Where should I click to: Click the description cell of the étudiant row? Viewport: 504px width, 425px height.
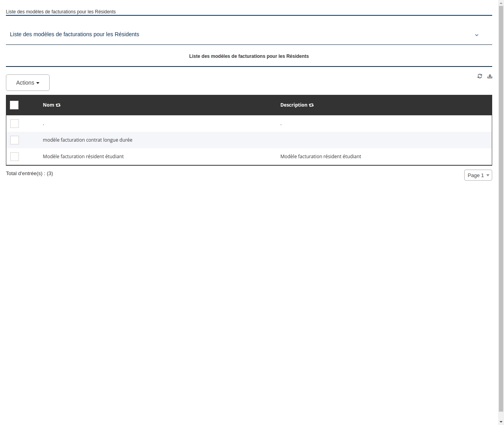(x=321, y=156)
